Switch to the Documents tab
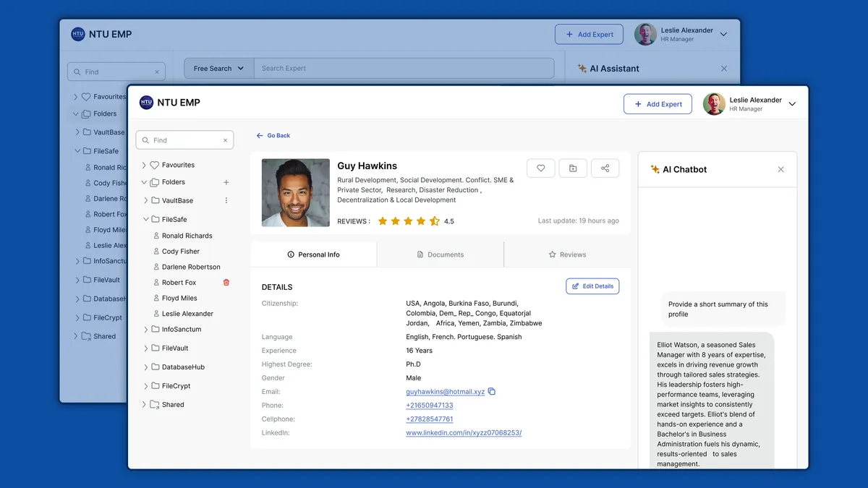 [x=440, y=254]
